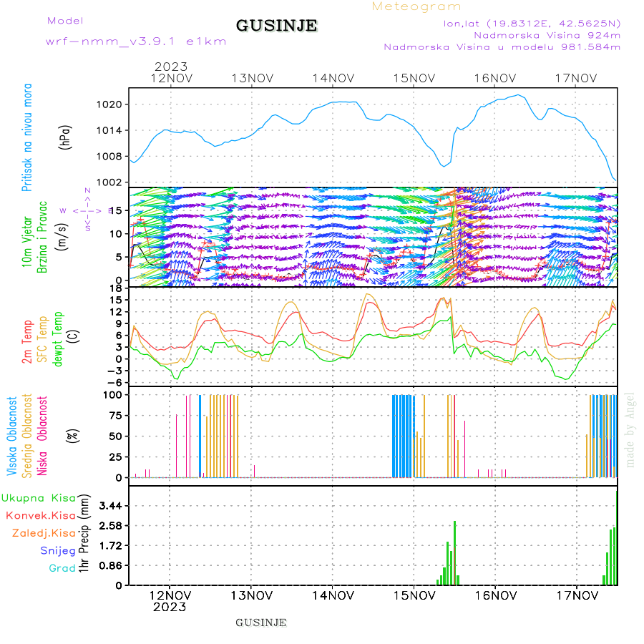Select the (C) temperature unit label
The height and width of the screenshot is (644, 644).
[74, 336]
